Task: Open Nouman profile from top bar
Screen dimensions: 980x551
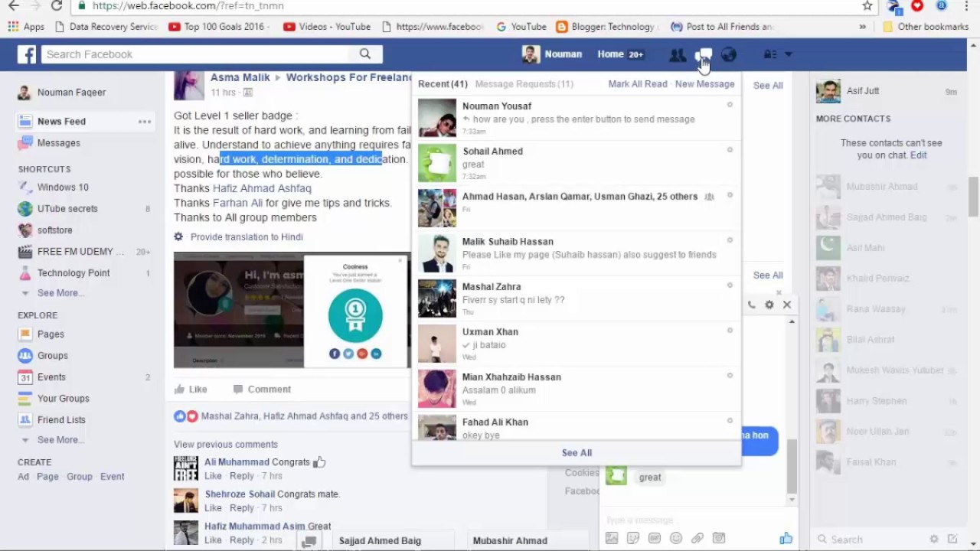Action: pyautogui.click(x=552, y=54)
